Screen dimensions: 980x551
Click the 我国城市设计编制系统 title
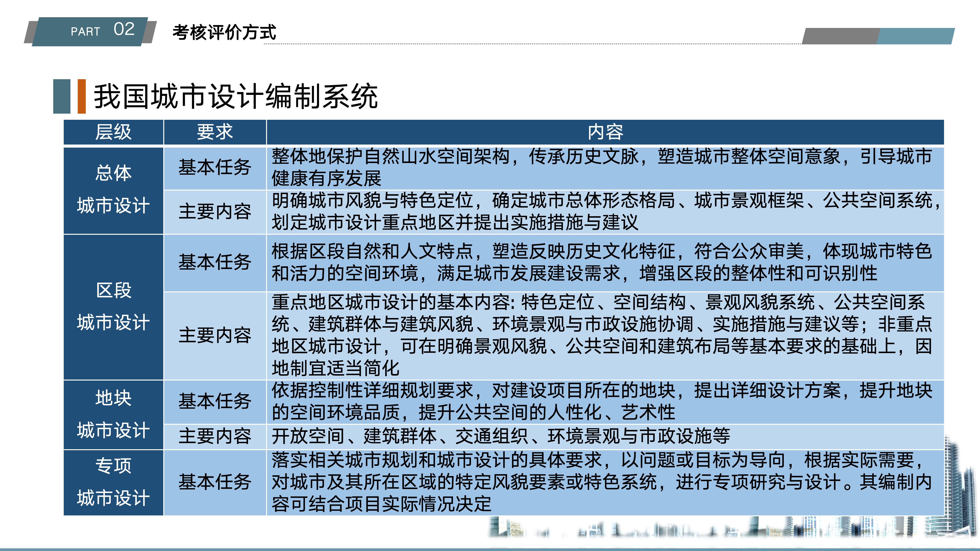click(x=235, y=96)
